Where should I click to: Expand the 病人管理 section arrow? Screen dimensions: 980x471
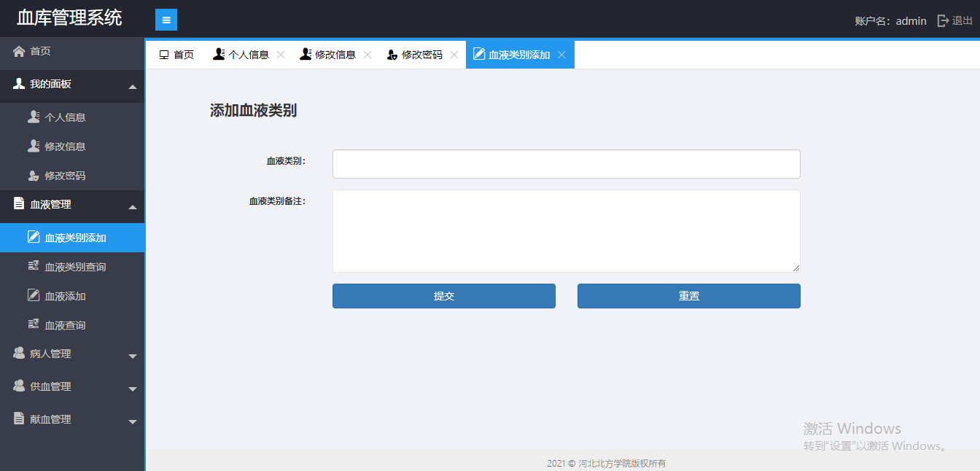tap(133, 357)
